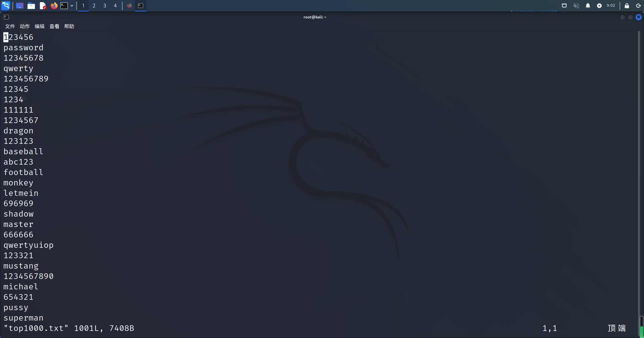
Task: Open the 文件 menu
Action: point(10,26)
